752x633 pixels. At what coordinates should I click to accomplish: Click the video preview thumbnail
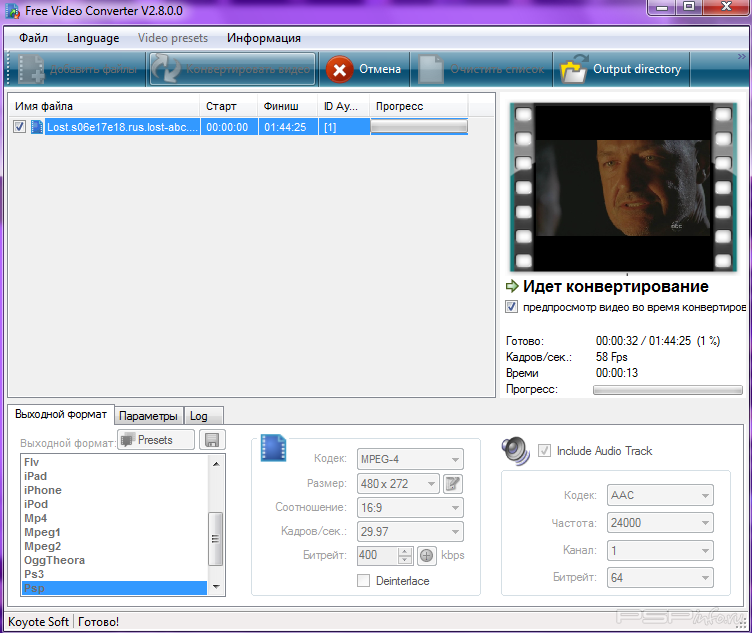click(x=623, y=188)
